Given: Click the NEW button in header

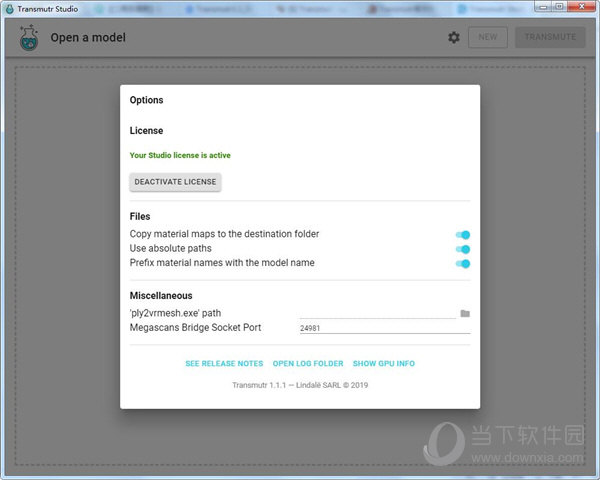Looking at the screenshot, I should (488, 37).
